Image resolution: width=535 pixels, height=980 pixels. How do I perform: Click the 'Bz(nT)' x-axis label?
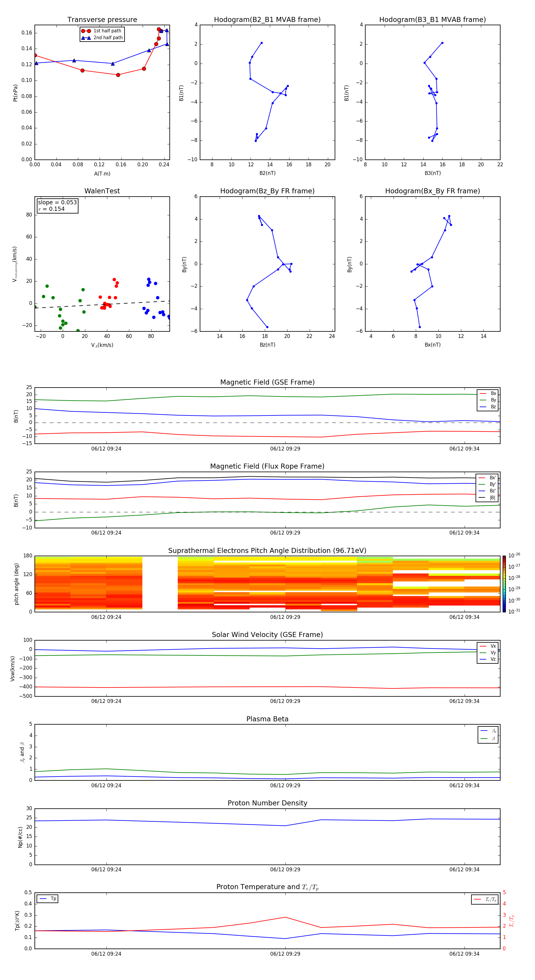coord(267,345)
